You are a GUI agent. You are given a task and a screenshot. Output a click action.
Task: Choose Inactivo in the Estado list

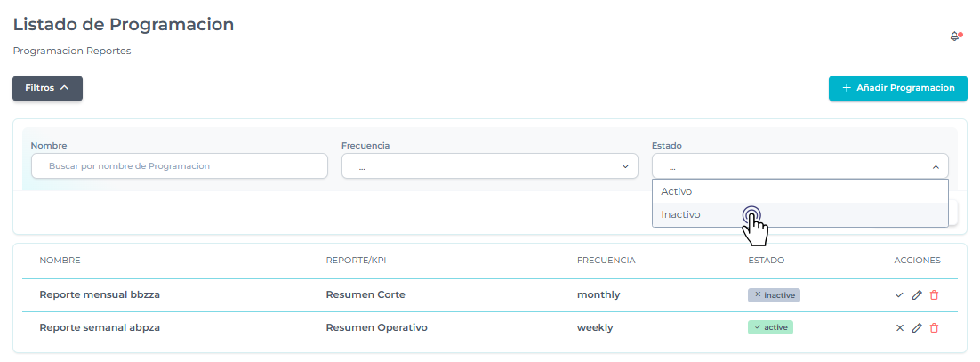pyautogui.click(x=681, y=214)
